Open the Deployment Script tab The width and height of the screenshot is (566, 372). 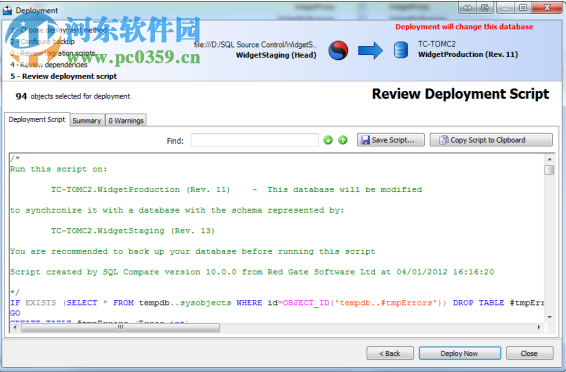37,119
